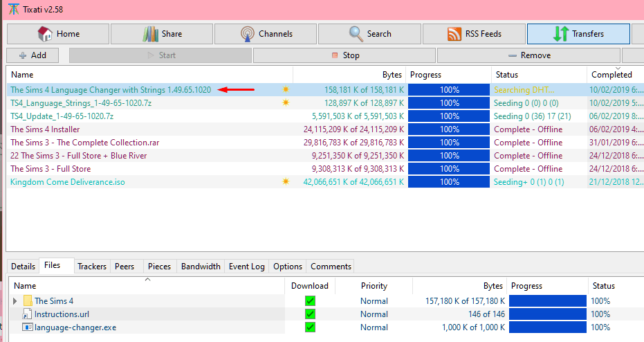This screenshot has height=342, width=644.
Task: Select The Sims 3 - Full Store transfer
Action: point(50,168)
